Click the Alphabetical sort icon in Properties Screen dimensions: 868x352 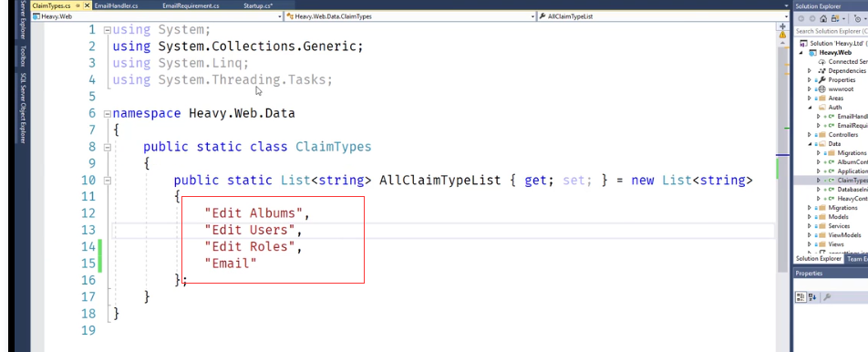pyautogui.click(x=812, y=297)
